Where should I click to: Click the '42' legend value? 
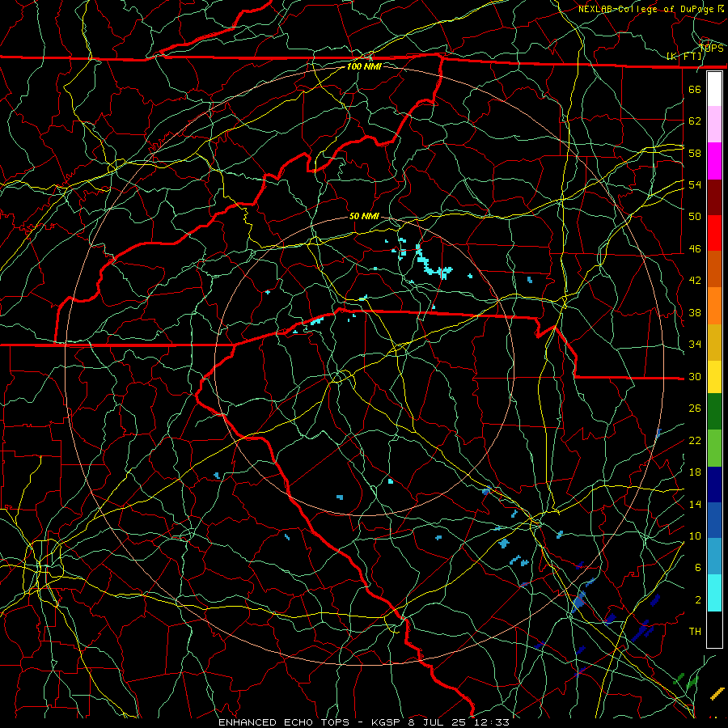click(x=695, y=281)
